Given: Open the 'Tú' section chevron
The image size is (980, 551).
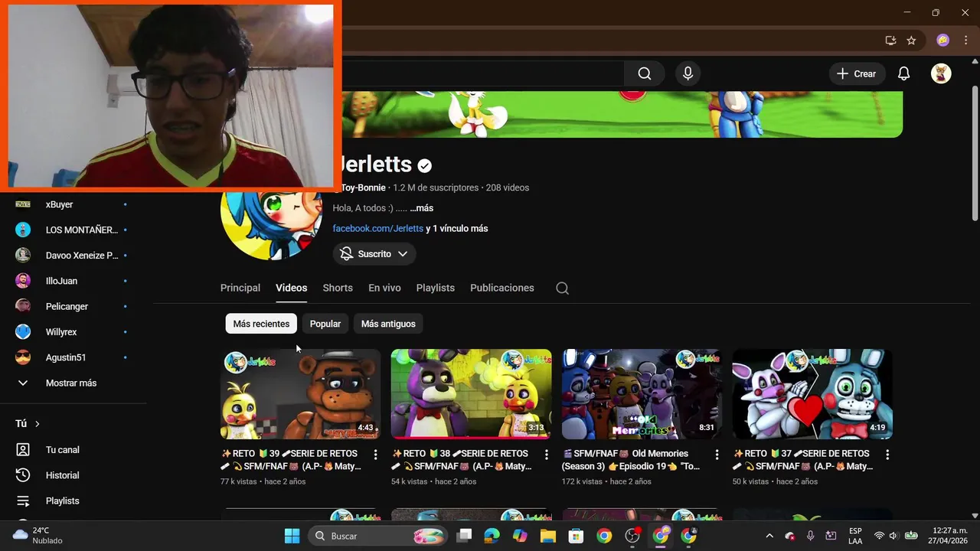Looking at the screenshot, I should coord(37,424).
